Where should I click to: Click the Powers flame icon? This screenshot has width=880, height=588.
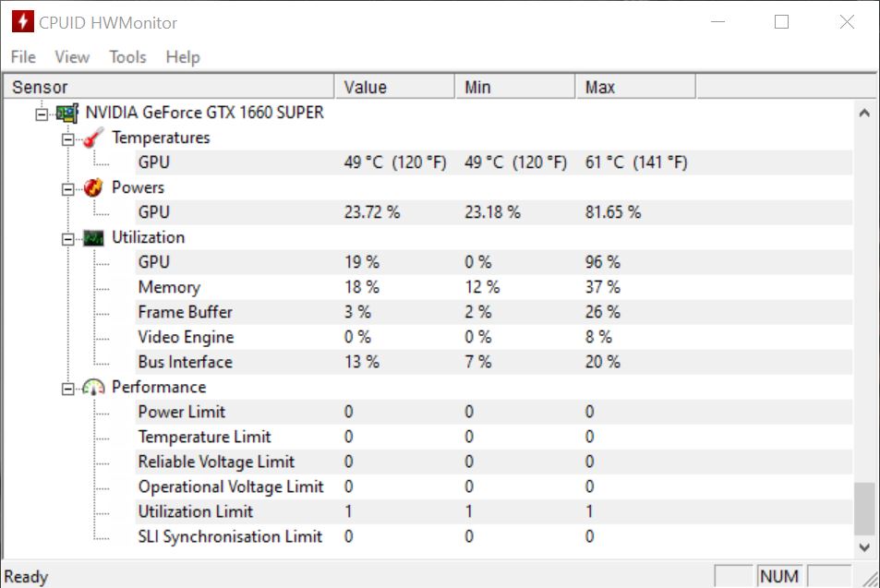coord(93,187)
